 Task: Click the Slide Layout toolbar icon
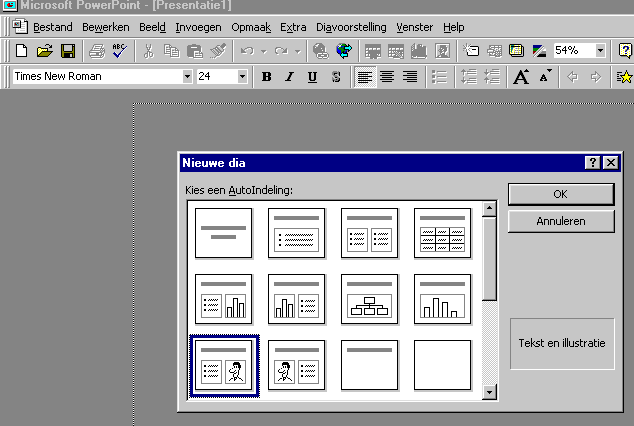coord(494,51)
